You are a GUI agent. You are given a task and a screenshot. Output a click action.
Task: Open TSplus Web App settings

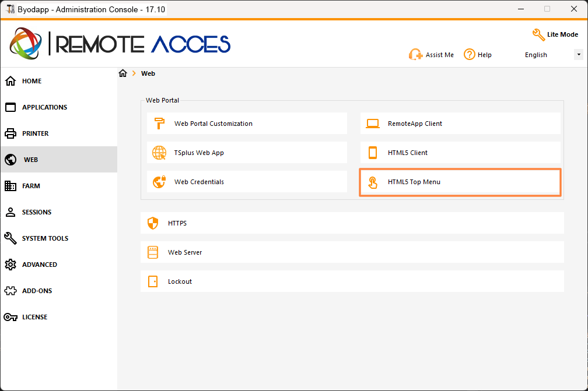[247, 153]
